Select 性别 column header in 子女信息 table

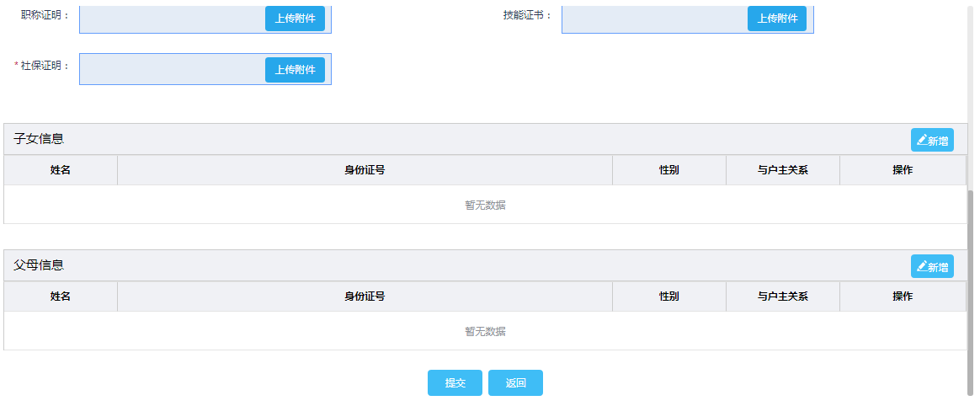(x=668, y=170)
